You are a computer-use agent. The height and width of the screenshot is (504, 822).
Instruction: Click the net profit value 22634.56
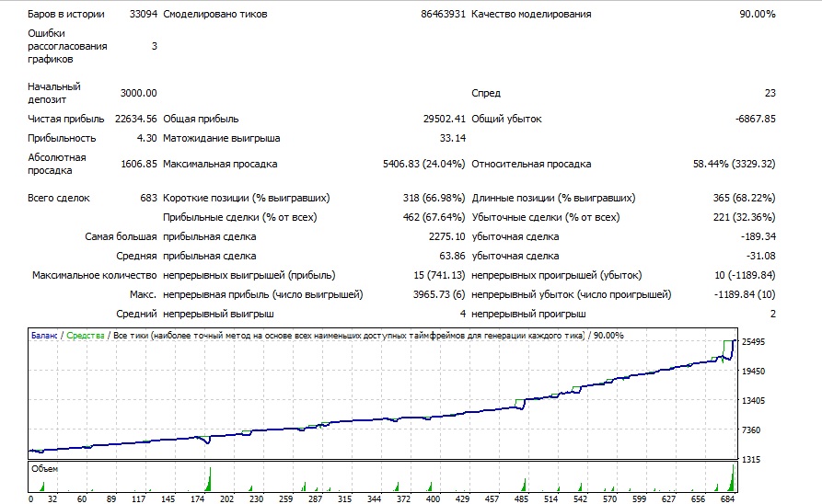click(x=136, y=119)
